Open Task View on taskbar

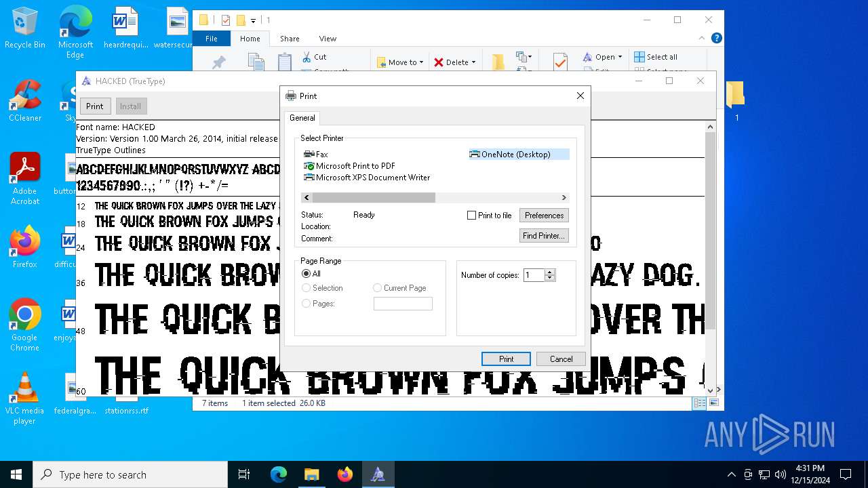pos(244,474)
